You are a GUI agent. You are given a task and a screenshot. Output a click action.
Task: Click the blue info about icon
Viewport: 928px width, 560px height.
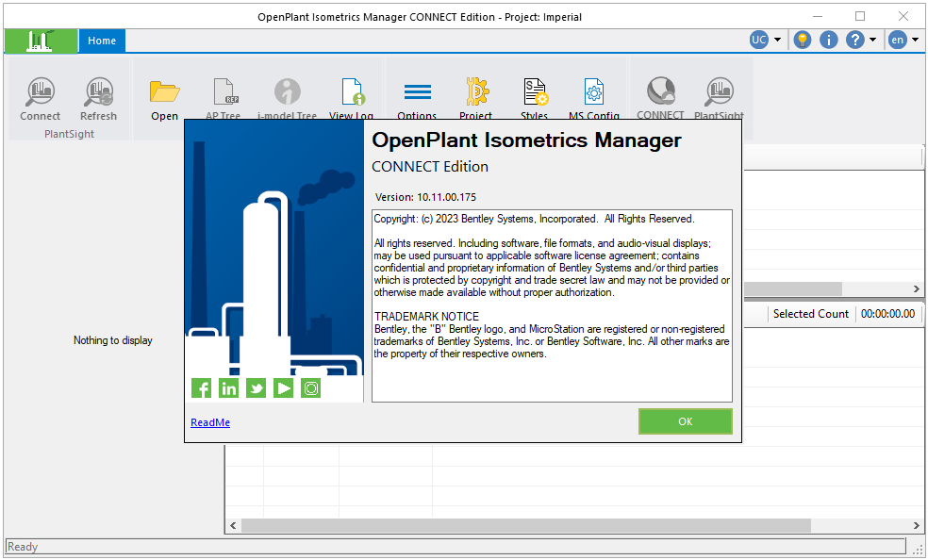click(829, 40)
